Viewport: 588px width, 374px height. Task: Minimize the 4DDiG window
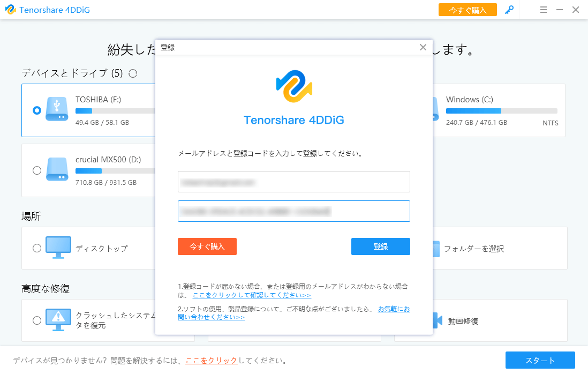click(x=560, y=10)
